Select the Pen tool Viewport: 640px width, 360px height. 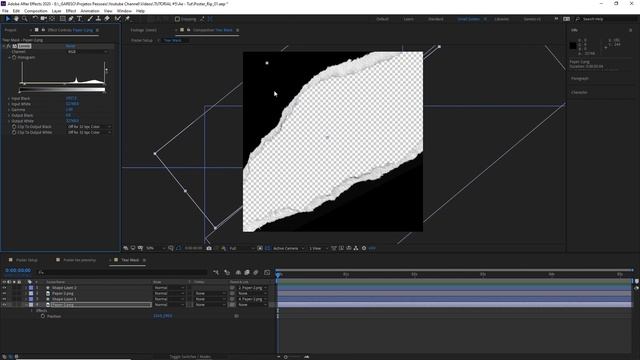pos(71,19)
